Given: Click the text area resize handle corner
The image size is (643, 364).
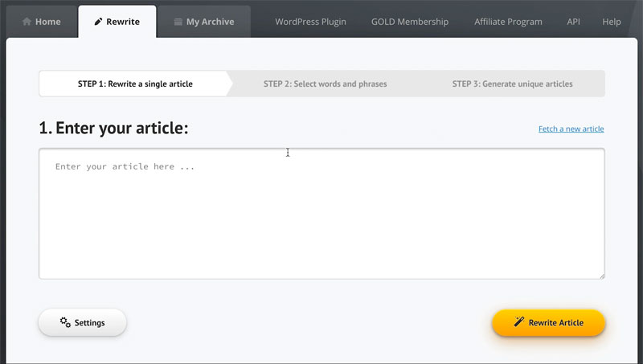Looking at the screenshot, I should coord(601,276).
